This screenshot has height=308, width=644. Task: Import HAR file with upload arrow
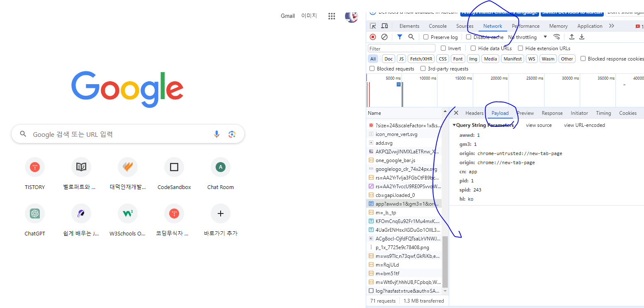(571, 37)
